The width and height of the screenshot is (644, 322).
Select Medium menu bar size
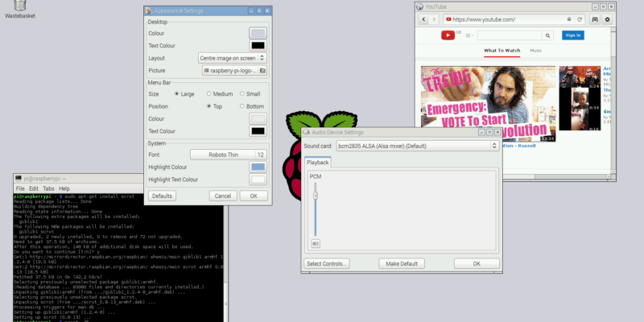click(210, 94)
